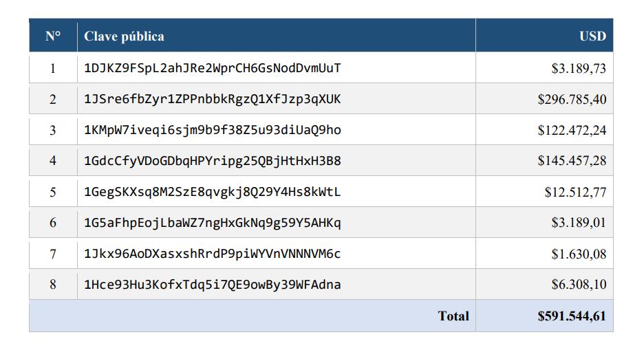Select address 1DJKZ9FSpL2ahJRe2WprCH6GsNodDvmUuT
This screenshot has height=350, width=644.
pos(213,68)
